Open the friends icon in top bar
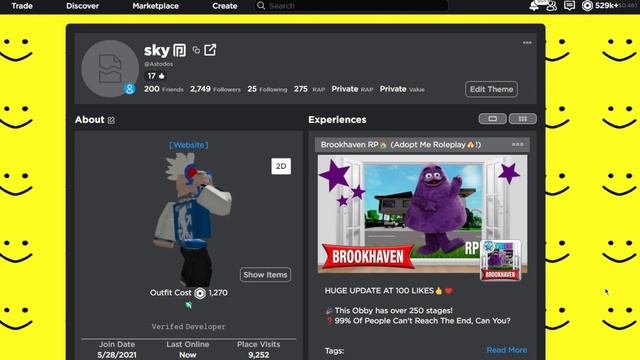The image size is (640, 360). [x=551, y=6]
